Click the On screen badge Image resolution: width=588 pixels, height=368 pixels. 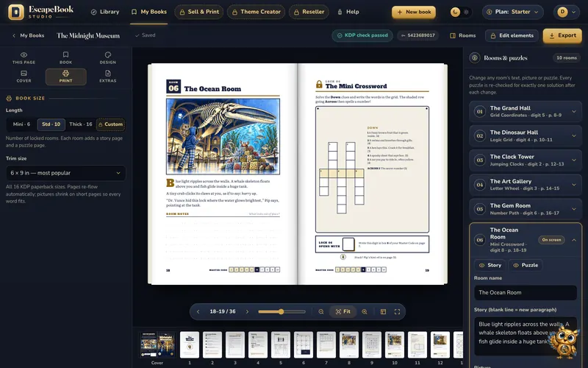(551, 240)
